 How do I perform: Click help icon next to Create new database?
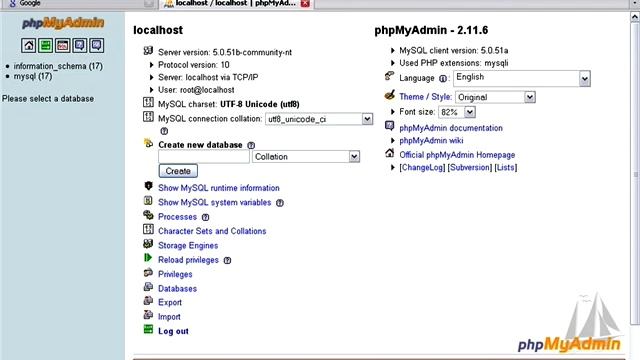[x=251, y=145]
